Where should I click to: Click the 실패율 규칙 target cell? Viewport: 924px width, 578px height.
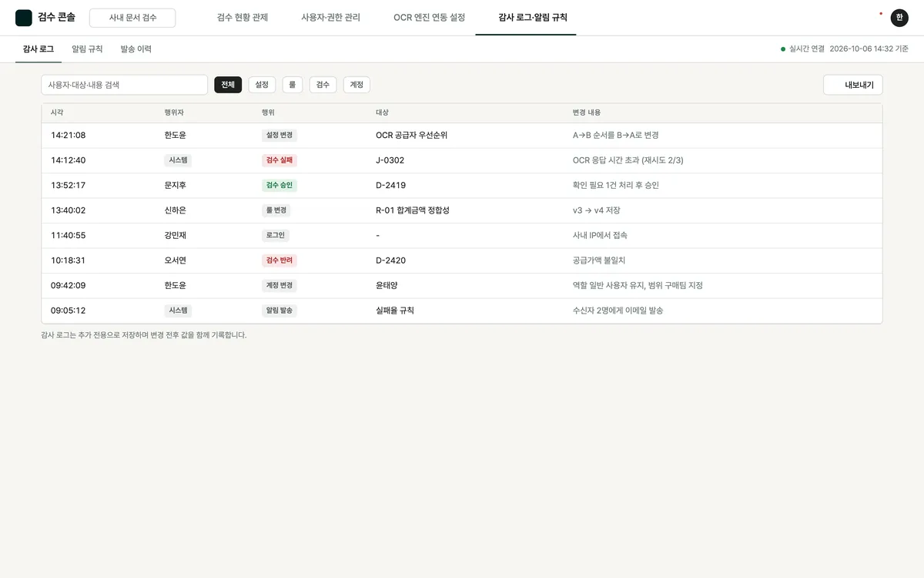pyautogui.click(x=395, y=311)
